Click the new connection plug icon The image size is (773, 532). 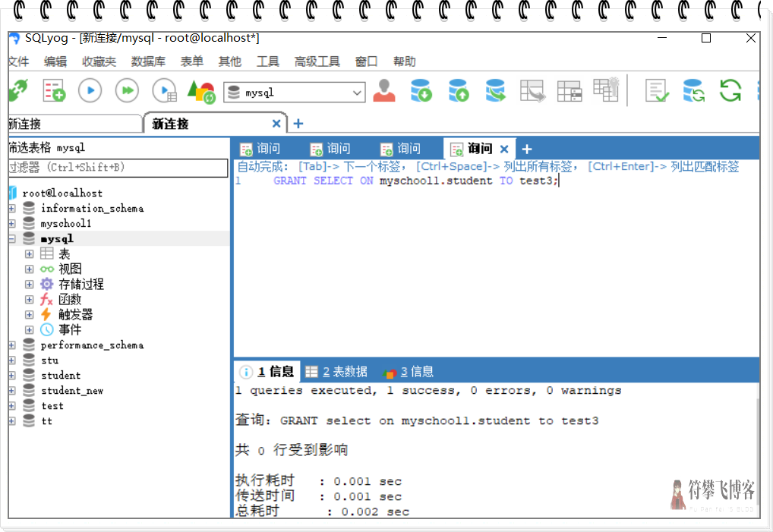coord(17,90)
